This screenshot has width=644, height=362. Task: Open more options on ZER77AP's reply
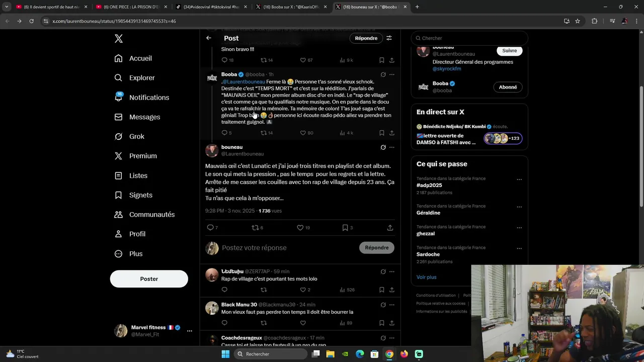(392, 271)
